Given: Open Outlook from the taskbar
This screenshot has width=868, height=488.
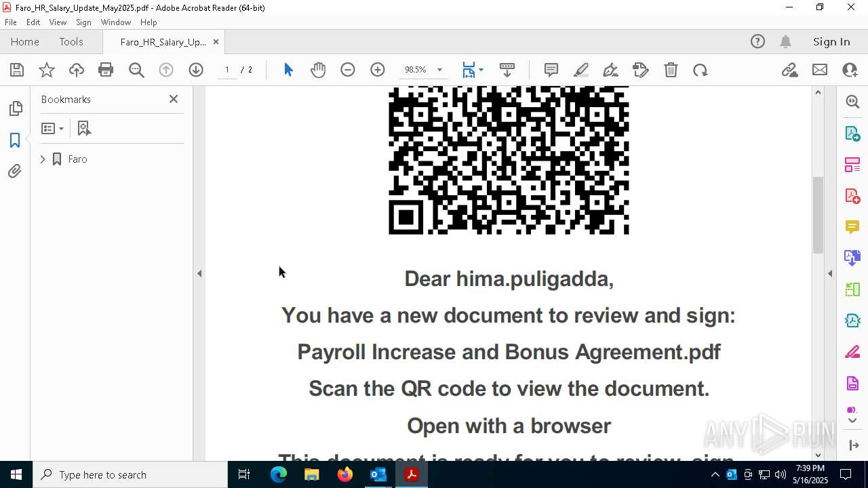Looking at the screenshot, I should click(x=378, y=474).
